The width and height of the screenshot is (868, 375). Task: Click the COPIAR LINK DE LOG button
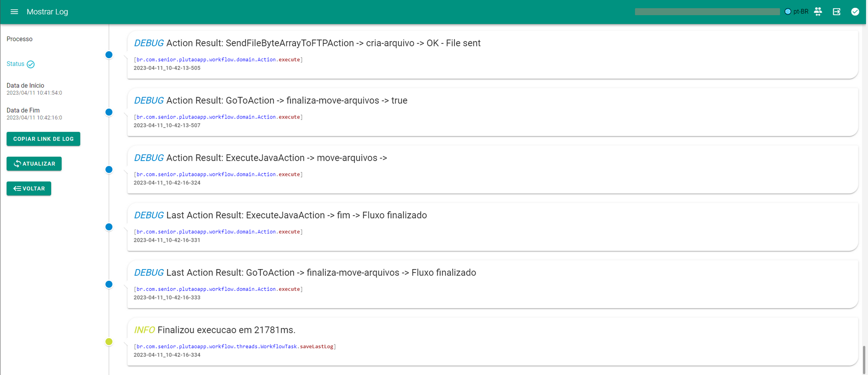43,139
